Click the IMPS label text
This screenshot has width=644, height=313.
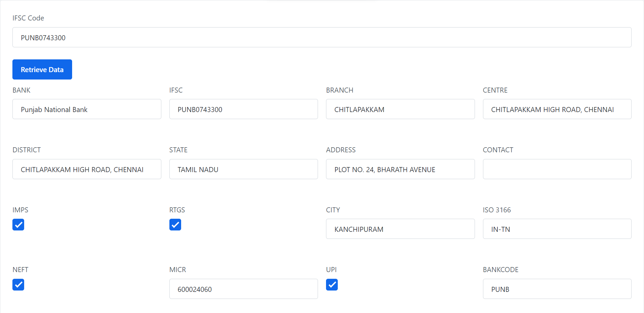coord(20,210)
